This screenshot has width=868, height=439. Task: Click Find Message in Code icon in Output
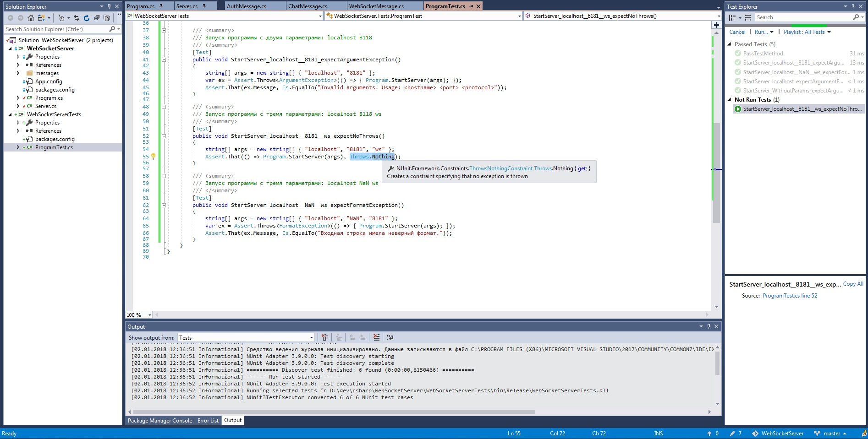pos(325,337)
